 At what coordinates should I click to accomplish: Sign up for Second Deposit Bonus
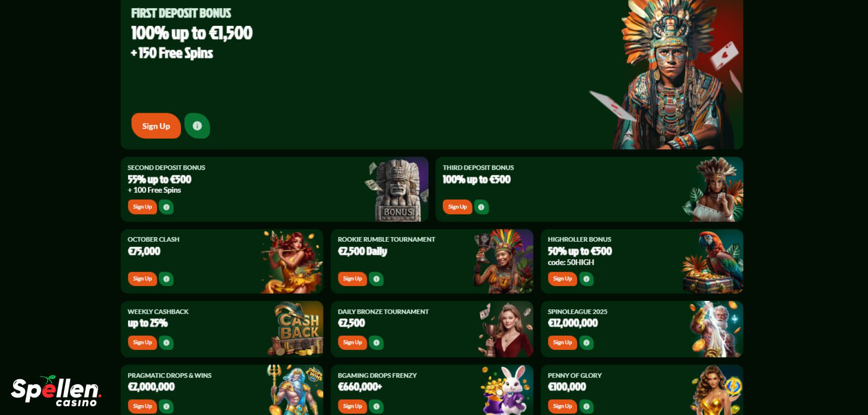point(142,207)
